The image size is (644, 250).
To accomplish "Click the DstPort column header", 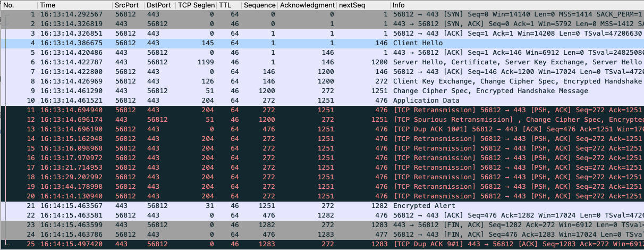I will coord(159,5).
